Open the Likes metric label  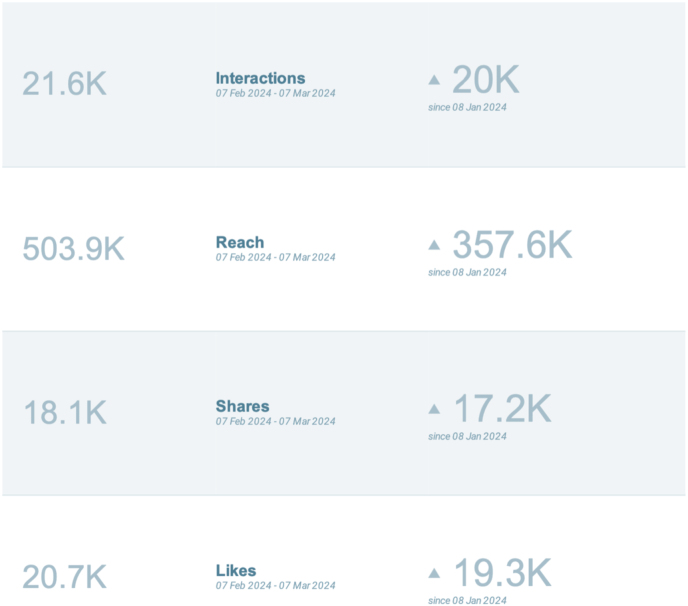pyautogui.click(x=236, y=570)
